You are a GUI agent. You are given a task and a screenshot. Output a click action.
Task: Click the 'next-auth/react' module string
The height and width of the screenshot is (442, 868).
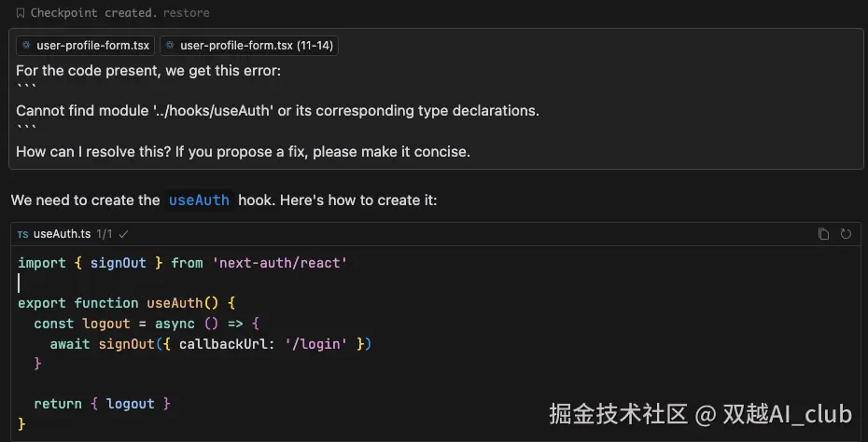coord(280,263)
